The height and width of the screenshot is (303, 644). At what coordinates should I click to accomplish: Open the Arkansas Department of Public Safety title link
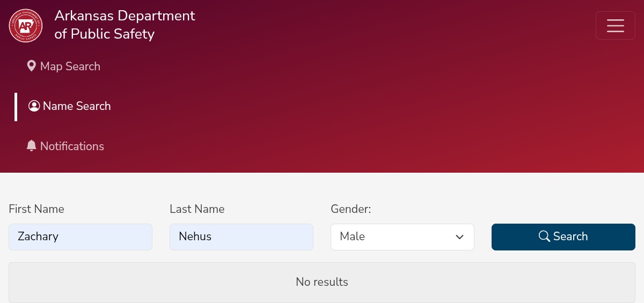(125, 25)
